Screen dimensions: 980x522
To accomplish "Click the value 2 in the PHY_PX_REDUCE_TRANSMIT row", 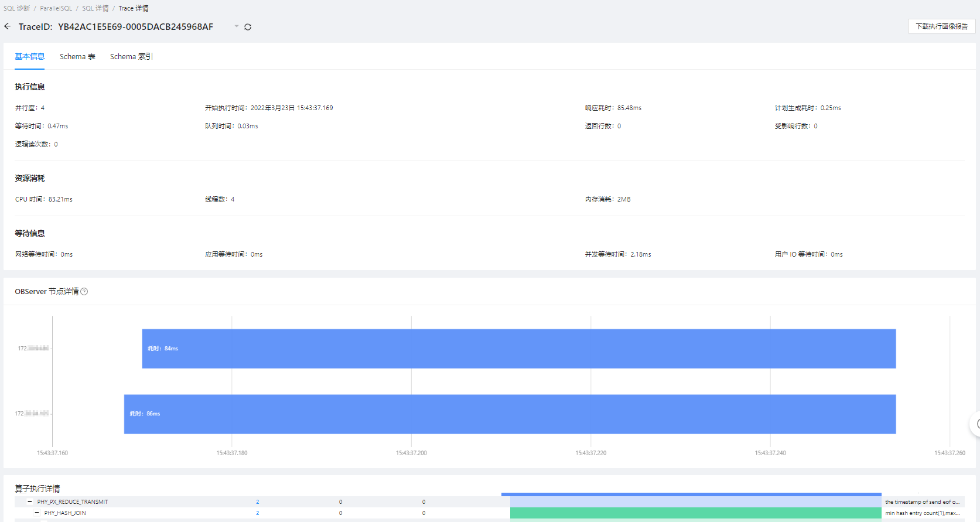I will click(x=258, y=502).
